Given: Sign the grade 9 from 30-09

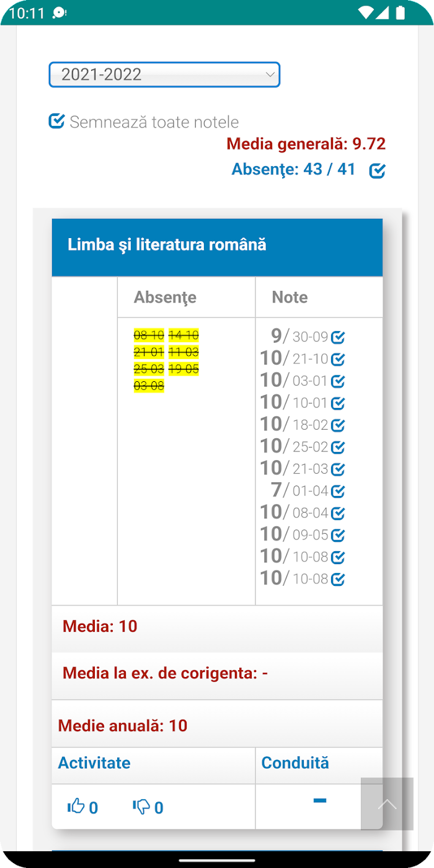Looking at the screenshot, I should [x=338, y=338].
